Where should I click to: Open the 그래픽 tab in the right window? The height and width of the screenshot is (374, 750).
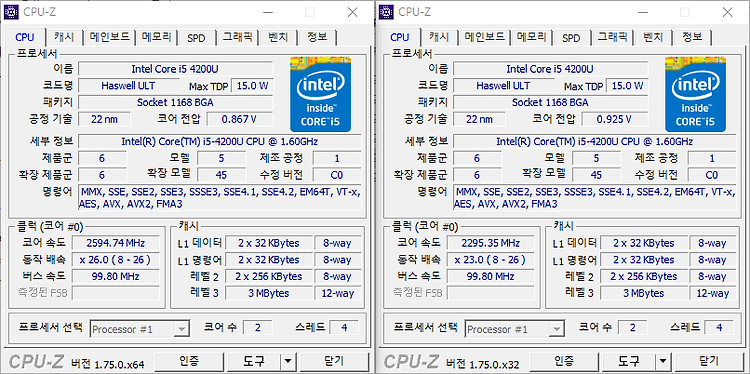[x=612, y=37]
